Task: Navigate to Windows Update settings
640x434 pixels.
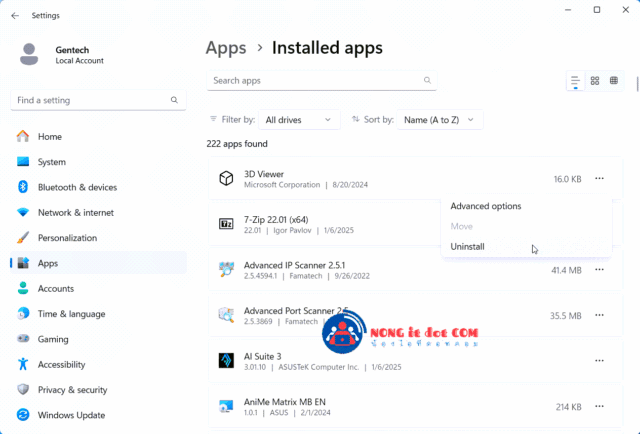Action: pos(98,415)
